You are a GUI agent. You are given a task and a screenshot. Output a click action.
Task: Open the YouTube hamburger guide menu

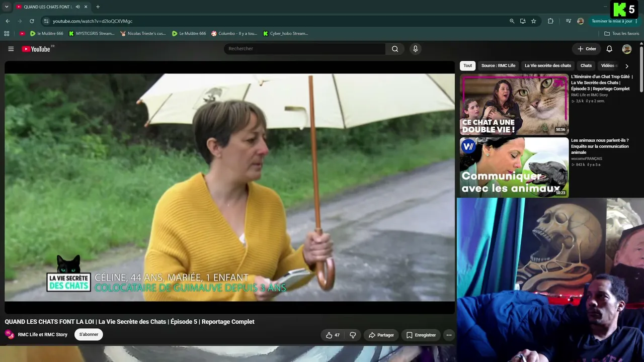(11, 49)
